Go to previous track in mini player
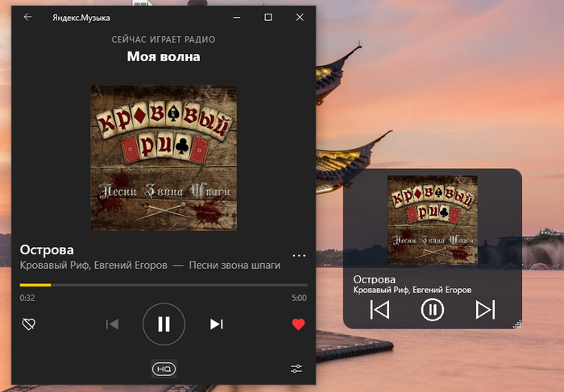This screenshot has width=564, height=392. tap(379, 309)
